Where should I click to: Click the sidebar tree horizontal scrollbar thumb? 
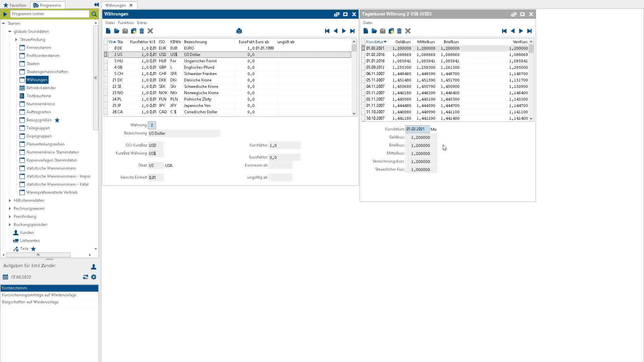(38, 255)
